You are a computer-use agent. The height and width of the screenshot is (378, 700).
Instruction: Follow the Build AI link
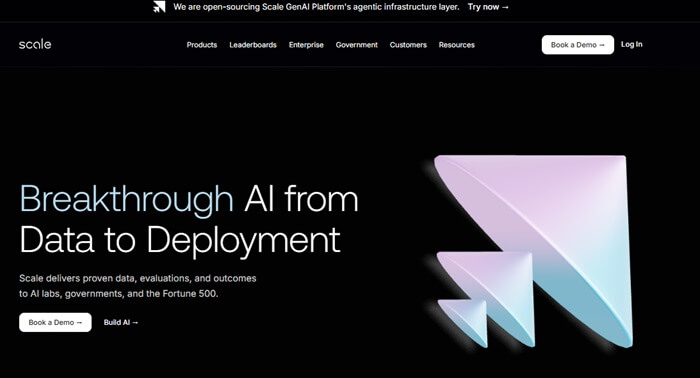point(121,322)
